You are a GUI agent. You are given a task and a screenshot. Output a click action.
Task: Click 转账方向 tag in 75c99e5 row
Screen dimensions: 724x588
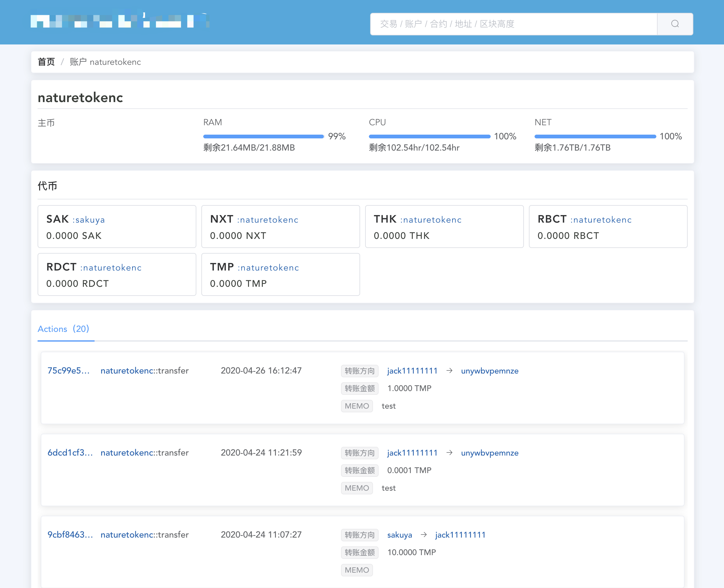359,371
